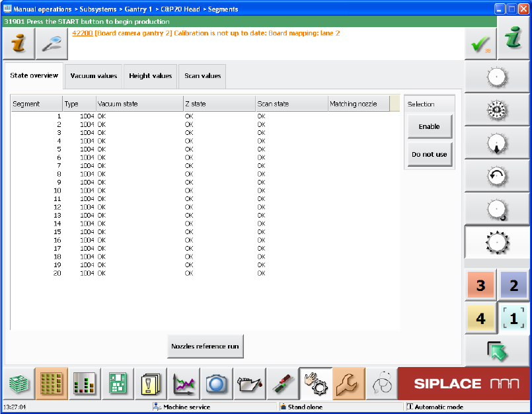Select segment 20 row
Image resolution: width=532 pixels, height=414 pixels.
tap(205, 273)
